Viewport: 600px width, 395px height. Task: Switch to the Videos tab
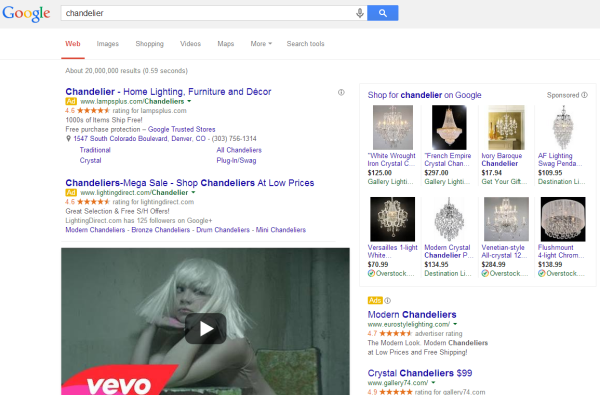[x=190, y=44]
